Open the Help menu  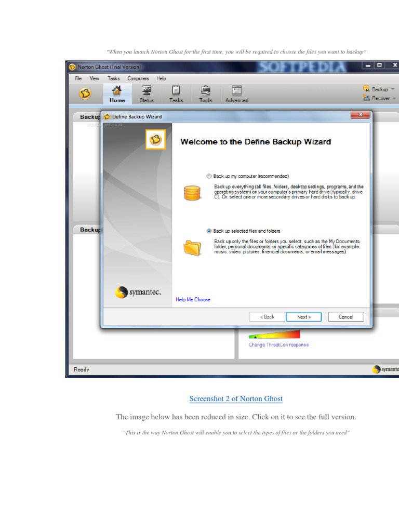point(161,78)
